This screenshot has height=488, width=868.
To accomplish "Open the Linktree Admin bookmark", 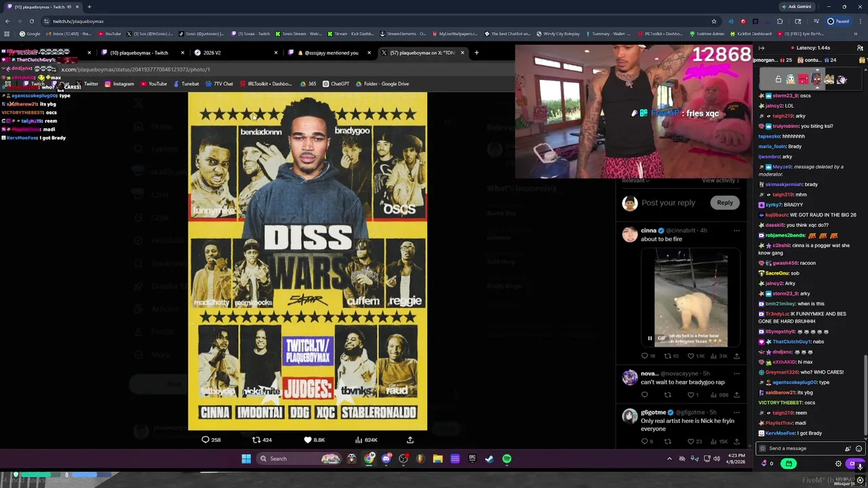I will click(x=707, y=34).
